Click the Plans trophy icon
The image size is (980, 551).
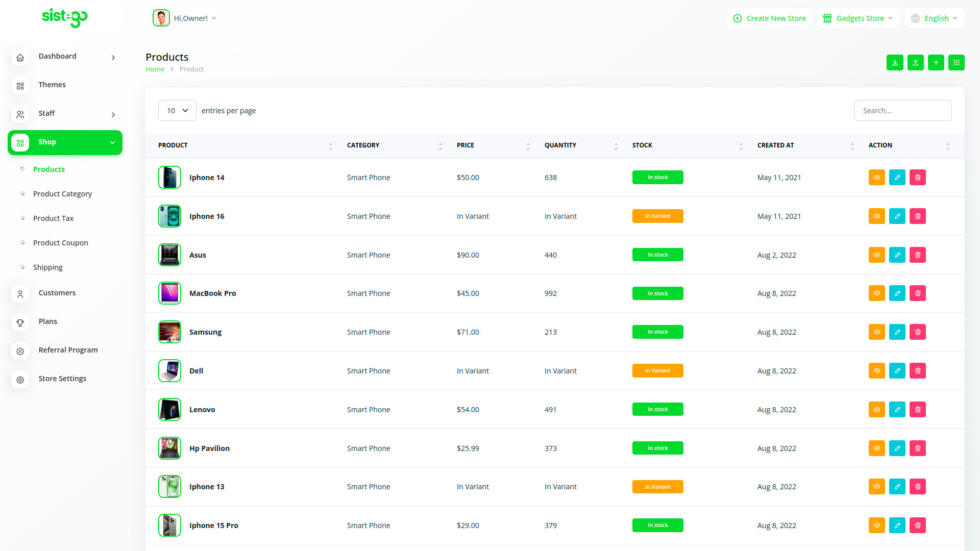20,322
